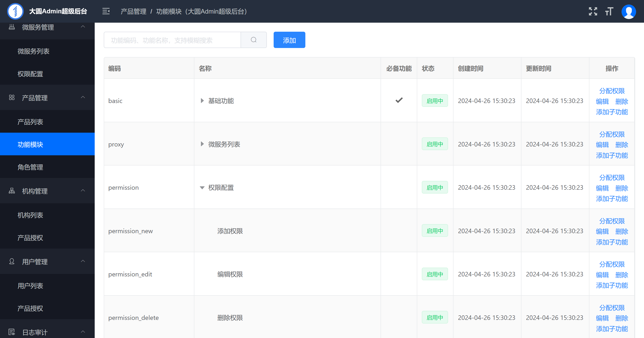Open 角色管理 in the sidebar
The image size is (644, 338).
tap(47, 167)
